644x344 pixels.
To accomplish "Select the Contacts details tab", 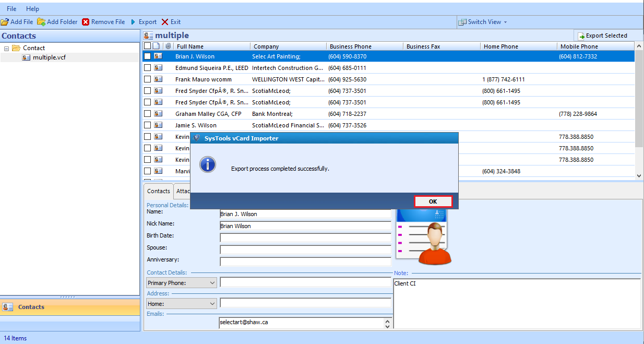I will [x=159, y=191].
